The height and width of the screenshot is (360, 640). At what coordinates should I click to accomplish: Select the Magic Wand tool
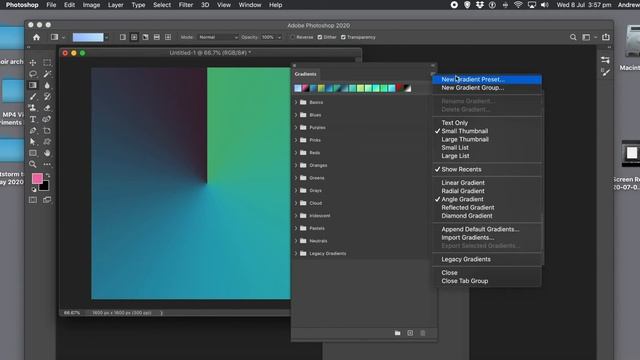tap(47, 74)
